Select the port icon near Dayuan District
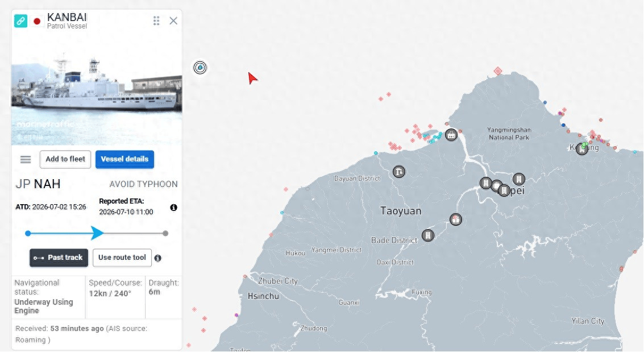Screen dimensions: 644x352 click(x=399, y=172)
